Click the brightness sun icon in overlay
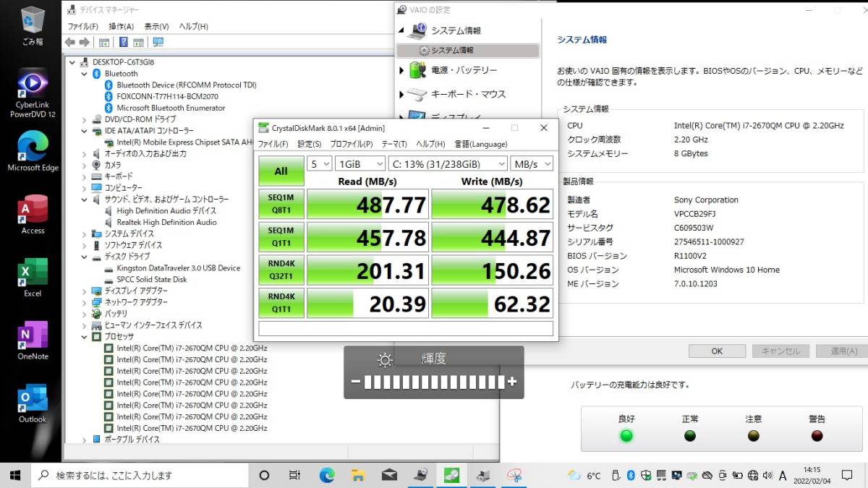Screen dimensions: 868x488 click(385, 359)
